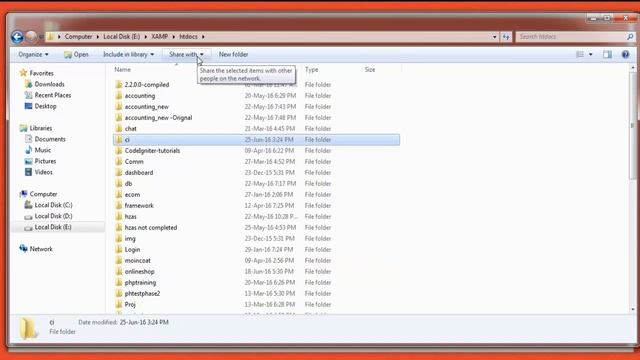This screenshot has width=640, height=360.
Task: Click the refresh button beside address bar
Action: [506, 37]
